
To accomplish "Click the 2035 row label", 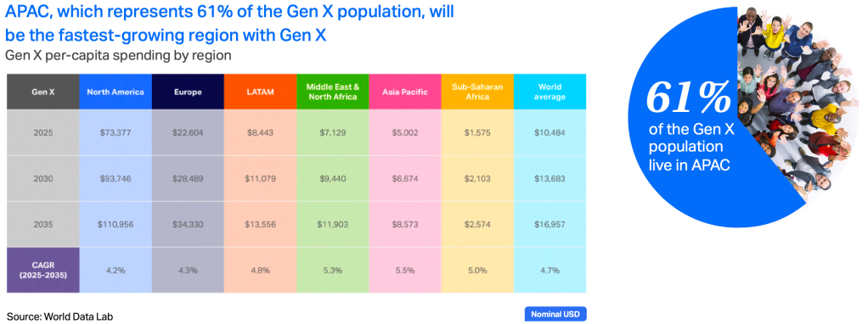I will [x=42, y=225].
